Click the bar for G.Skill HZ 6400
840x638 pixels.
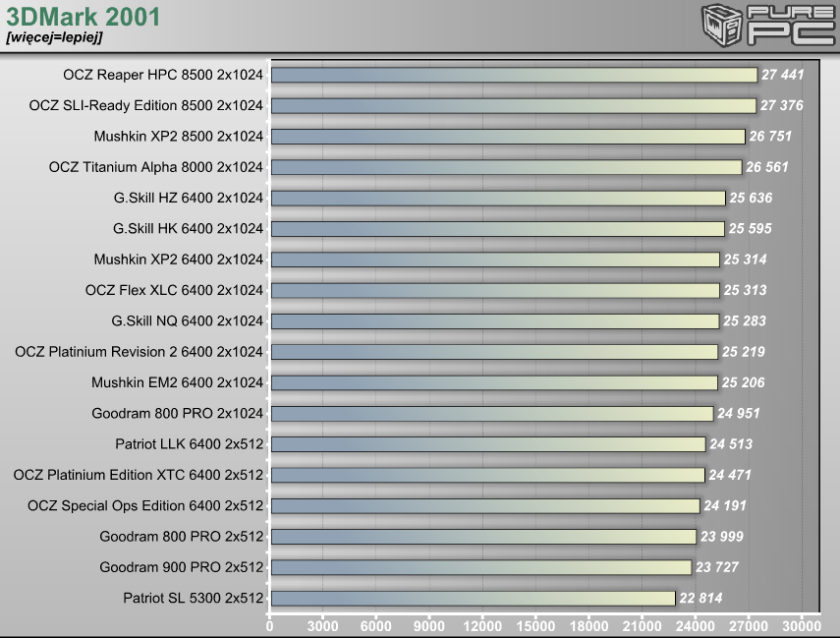pos(498,199)
